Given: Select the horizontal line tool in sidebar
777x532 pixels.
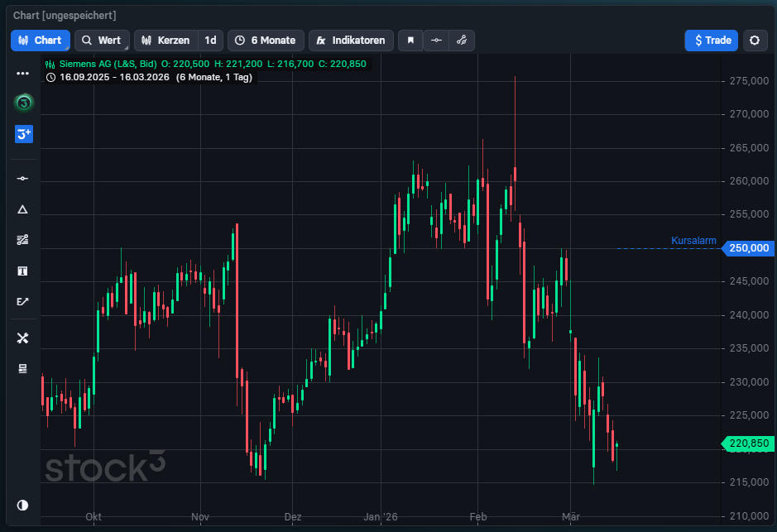Looking at the screenshot, I should [23, 179].
